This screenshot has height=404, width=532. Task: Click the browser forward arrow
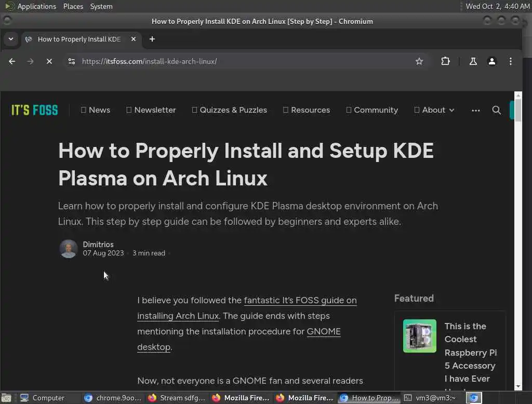pyautogui.click(x=30, y=61)
